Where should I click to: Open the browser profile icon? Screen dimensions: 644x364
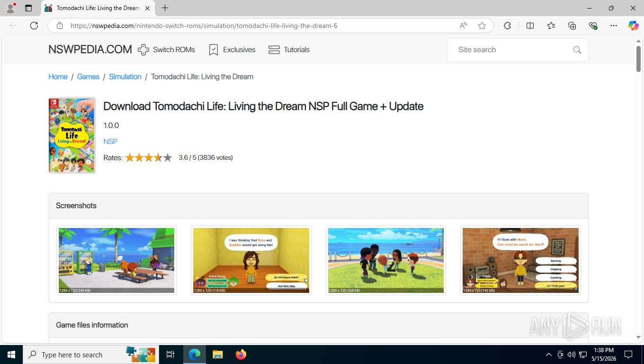click(x=10, y=8)
